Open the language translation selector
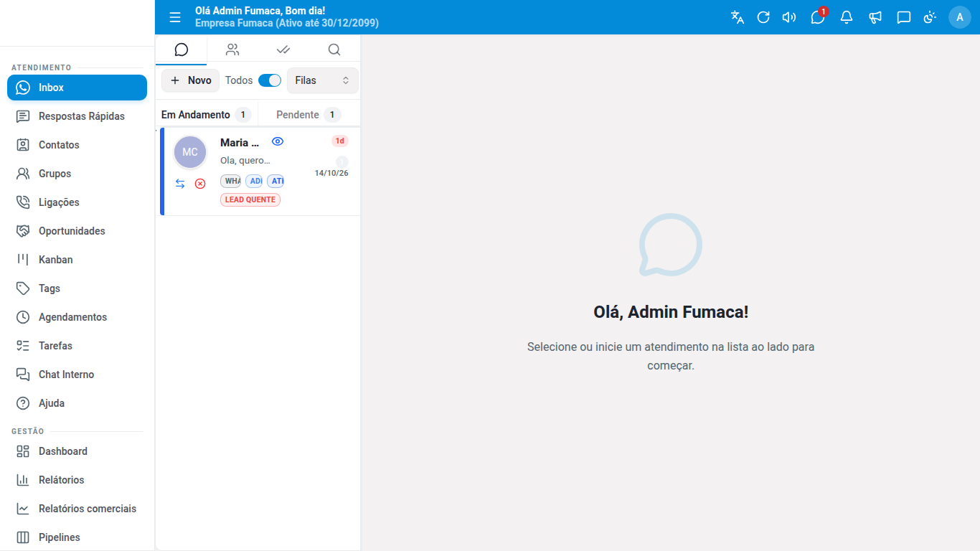This screenshot has height=551, width=980. coord(738,17)
